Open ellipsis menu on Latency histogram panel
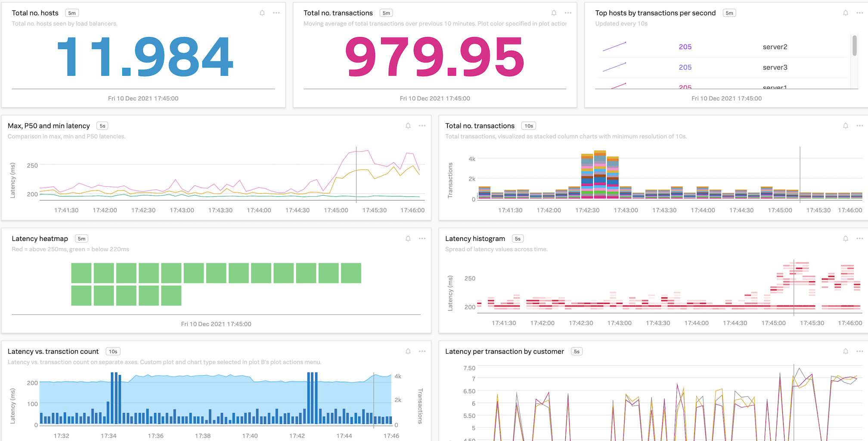The width and height of the screenshot is (868, 441). pos(859,238)
